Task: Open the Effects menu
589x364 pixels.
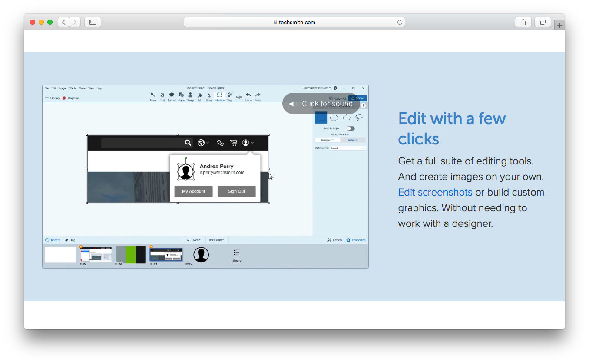Action: click(72, 88)
